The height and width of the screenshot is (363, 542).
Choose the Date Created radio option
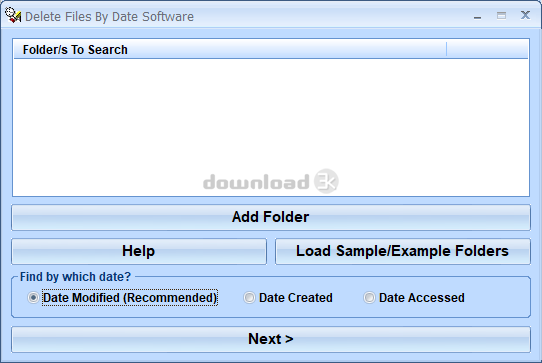tap(249, 297)
